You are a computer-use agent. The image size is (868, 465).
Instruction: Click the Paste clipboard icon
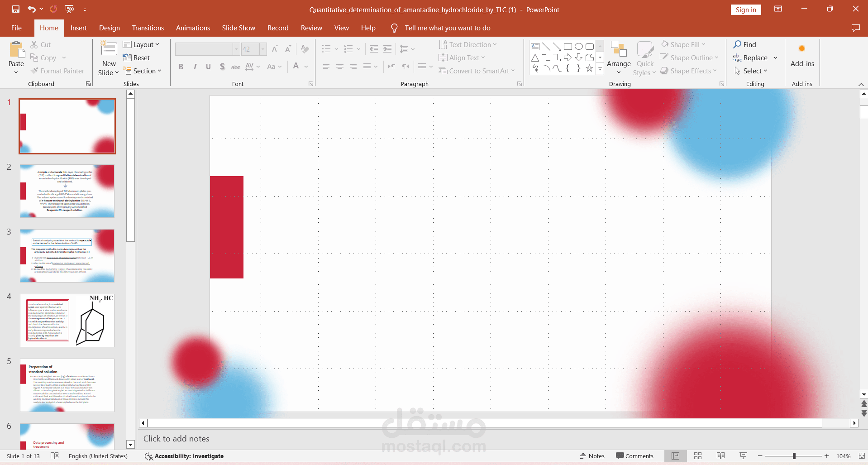(x=17, y=50)
